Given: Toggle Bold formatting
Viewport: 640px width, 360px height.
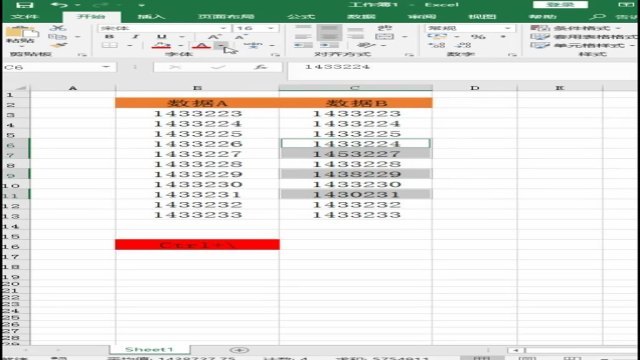Looking at the screenshot, I should click(x=109, y=37).
